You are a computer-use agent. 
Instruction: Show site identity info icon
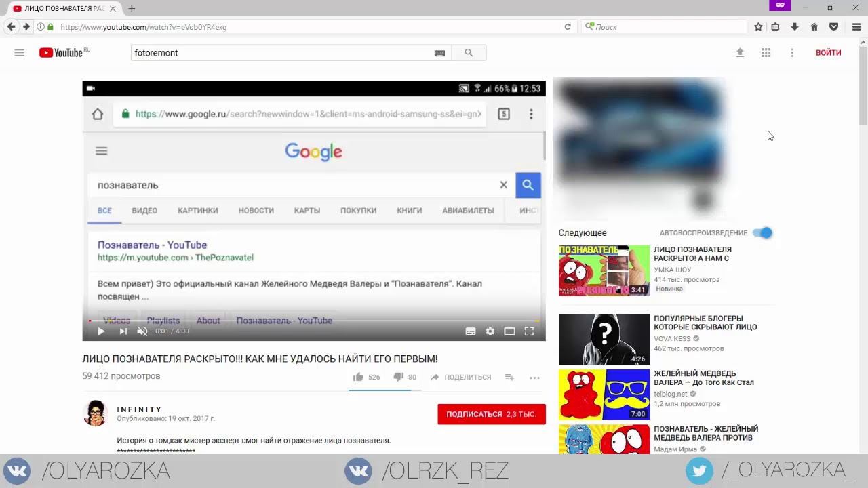pos(41,27)
